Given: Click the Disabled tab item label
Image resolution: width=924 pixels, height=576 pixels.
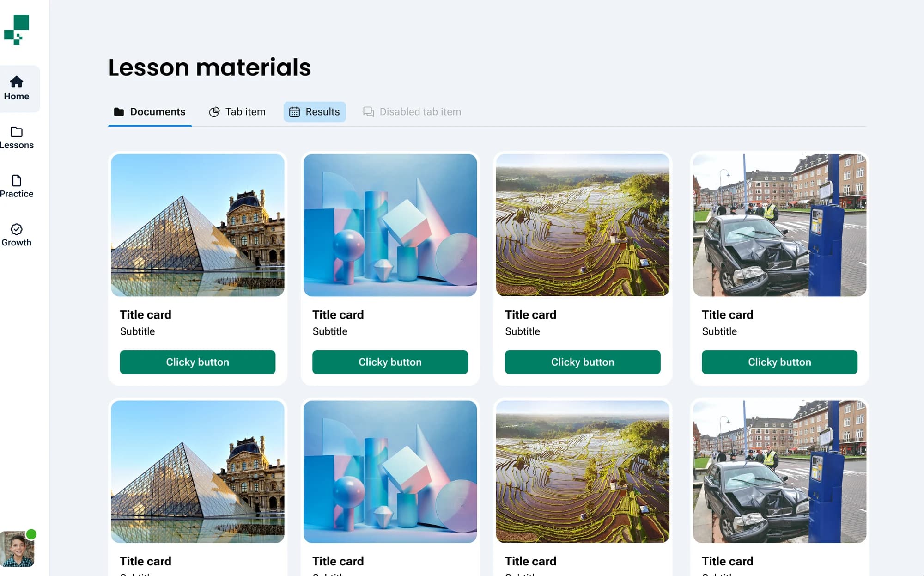Looking at the screenshot, I should click(x=420, y=112).
